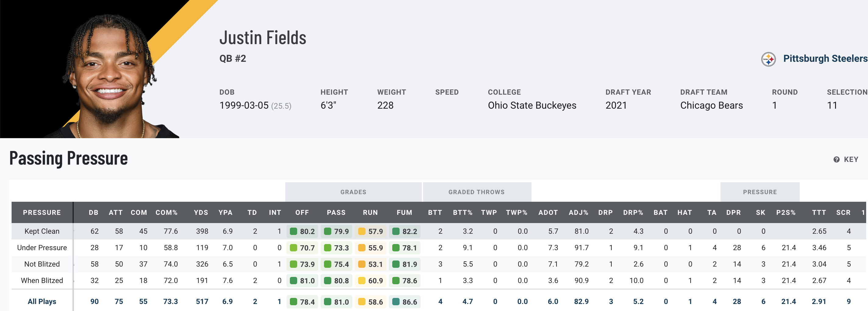This screenshot has width=868, height=311.
Task: Click yellow swatch beside When Blitzed 60.9 grade
Action: (x=361, y=280)
